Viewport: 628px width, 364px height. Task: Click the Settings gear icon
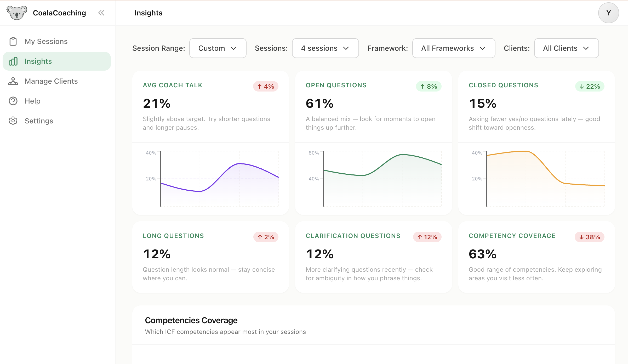pos(13,121)
